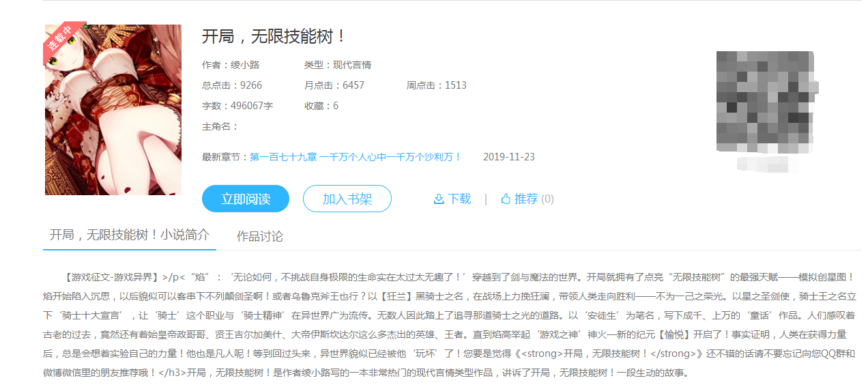This screenshot has height=389, width=868.
Task: Click the 周点击：1513 stat
Action: click(437, 85)
